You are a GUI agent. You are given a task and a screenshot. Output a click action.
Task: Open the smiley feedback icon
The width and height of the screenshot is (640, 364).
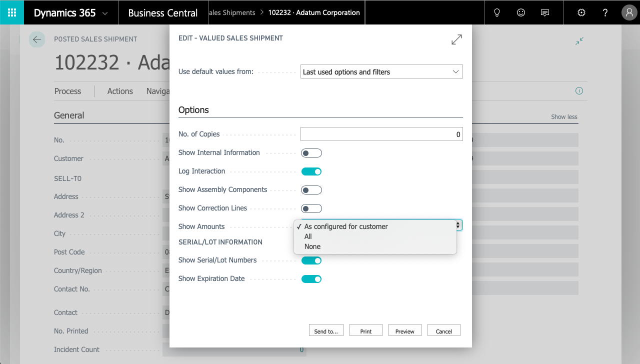(x=520, y=12)
